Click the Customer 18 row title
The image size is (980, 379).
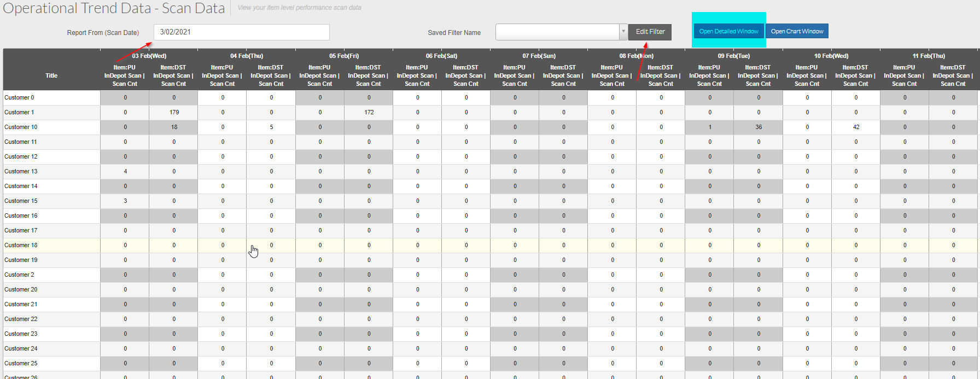(21, 246)
